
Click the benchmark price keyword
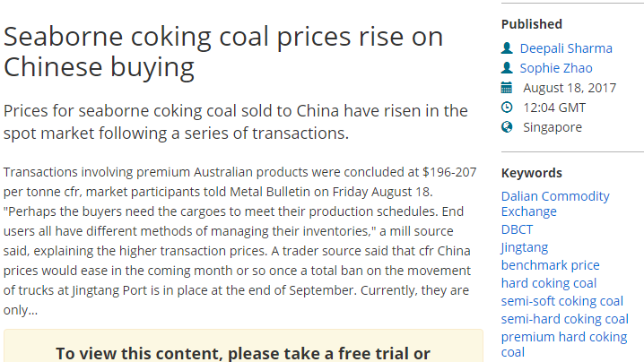550,265
